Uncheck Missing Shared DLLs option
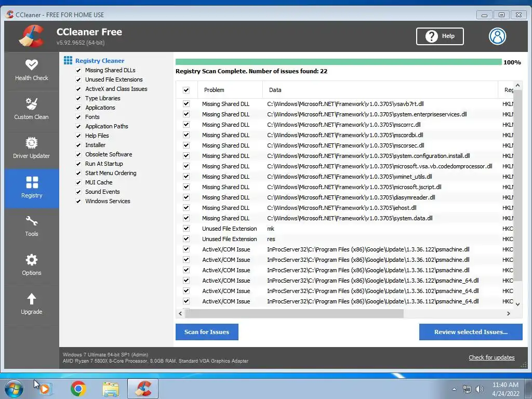 pyautogui.click(x=78, y=70)
